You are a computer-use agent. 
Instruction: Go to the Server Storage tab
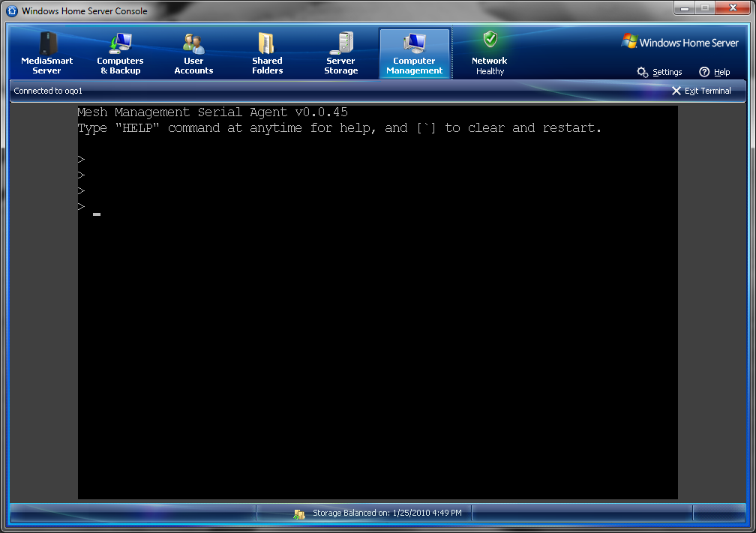[x=340, y=53]
